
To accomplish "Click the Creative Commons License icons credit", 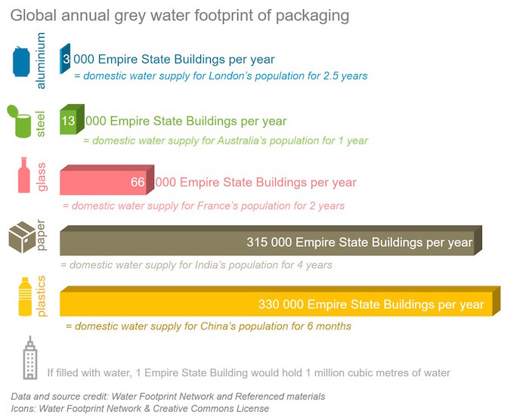I will click(x=140, y=409).
